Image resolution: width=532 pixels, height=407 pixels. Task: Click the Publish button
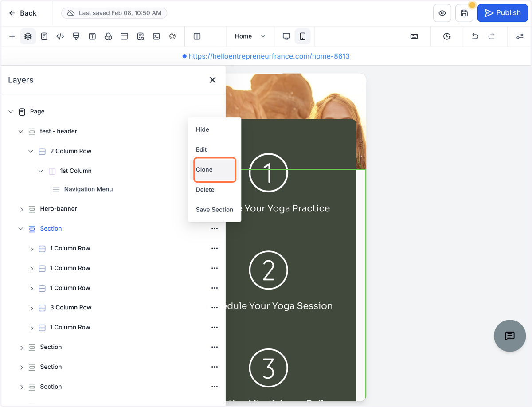click(x=502, y=13)
